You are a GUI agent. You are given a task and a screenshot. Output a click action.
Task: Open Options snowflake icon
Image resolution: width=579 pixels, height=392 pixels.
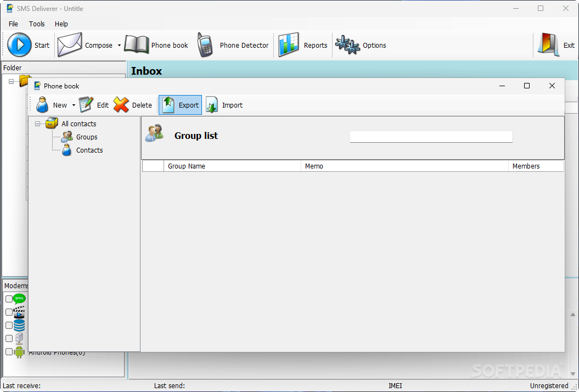(347, 45)
